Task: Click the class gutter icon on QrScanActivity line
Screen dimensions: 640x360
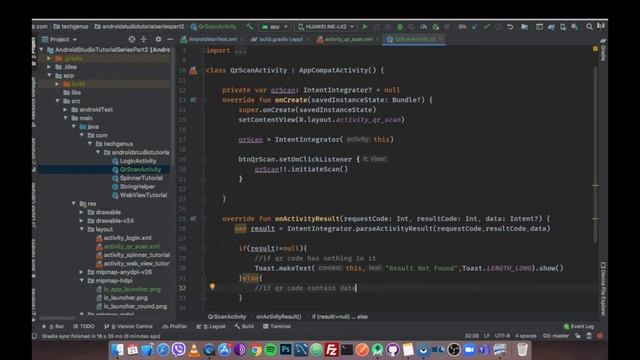Action: click(x=193, y=70)
